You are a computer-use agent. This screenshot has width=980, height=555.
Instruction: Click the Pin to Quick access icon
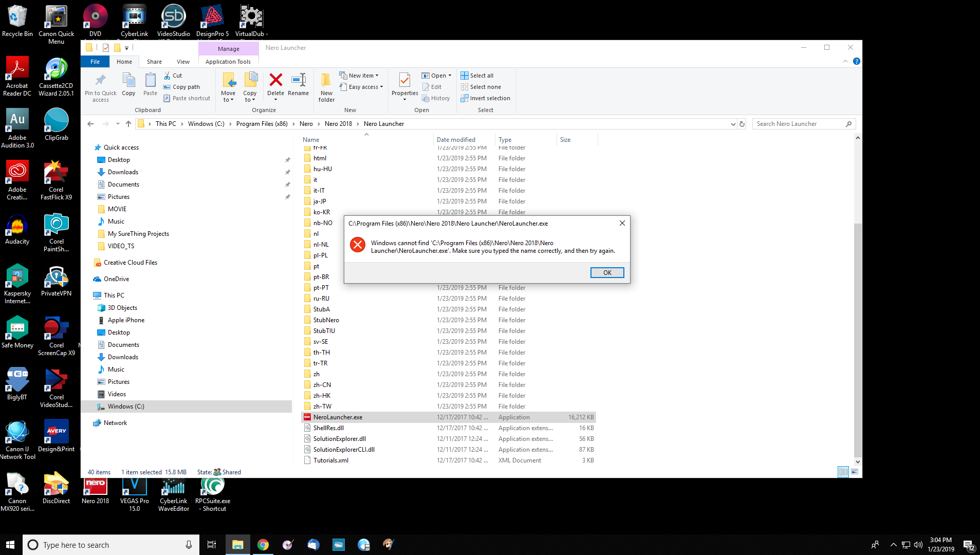[100, 81]
